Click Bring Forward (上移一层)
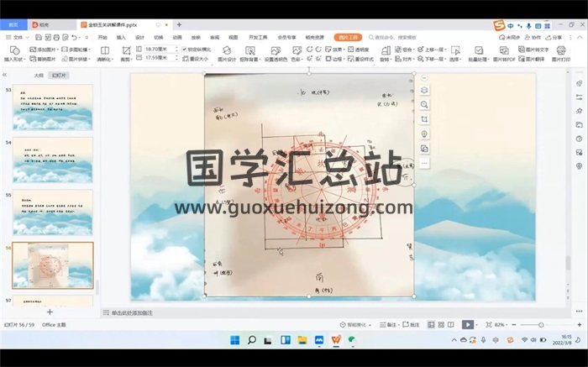Viewport: 588px width, 367px height. click(x=432, y=50)
